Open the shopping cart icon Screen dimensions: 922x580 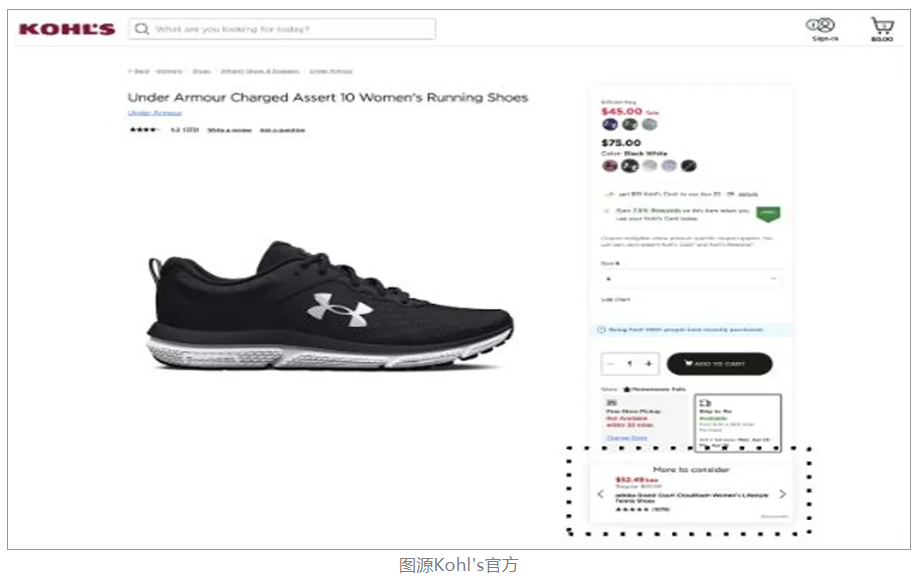[x=882, y=29]
